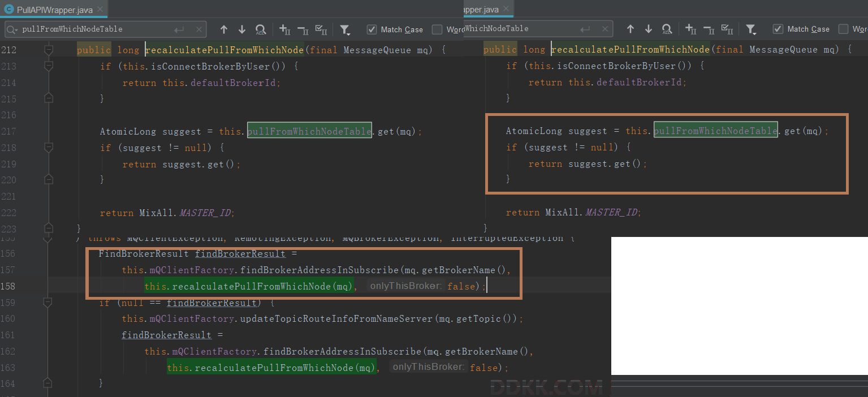Select all occurrences icon in right find bar
Image resolution: width=868 pixels, height=397 pixels.
click(727, 29)
